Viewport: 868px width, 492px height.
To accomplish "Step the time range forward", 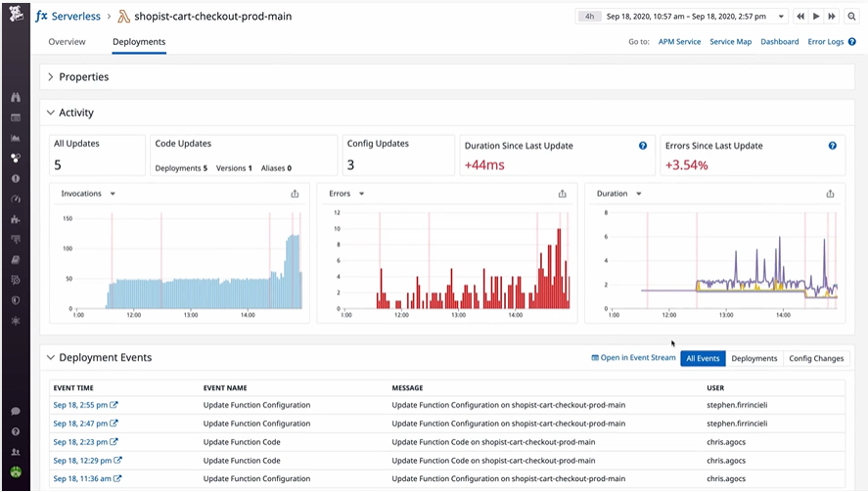I will coord(832,17).
